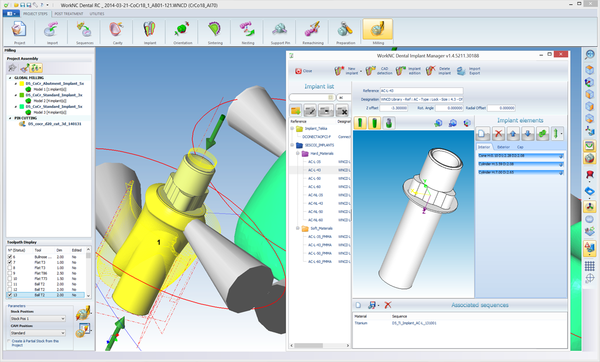Delete implant element with the red X

(x=498, y=134)
